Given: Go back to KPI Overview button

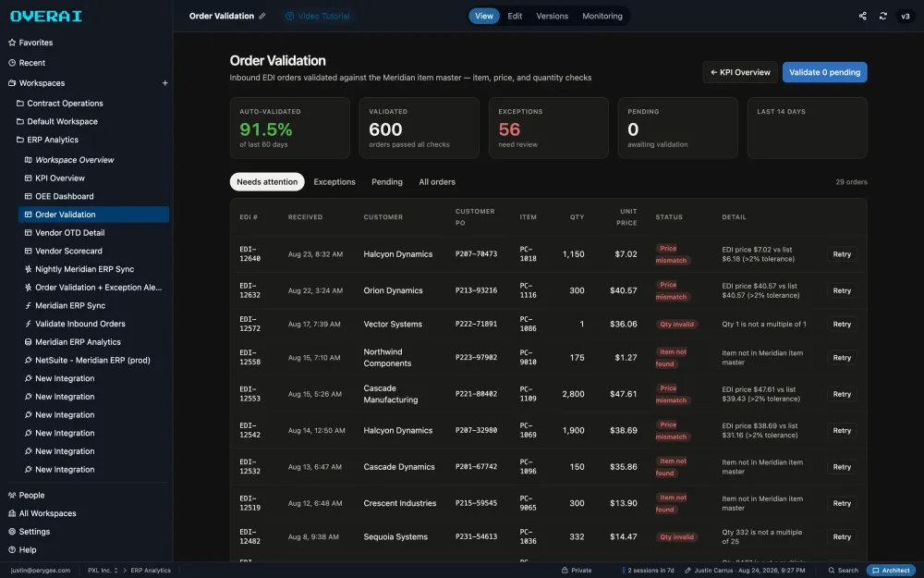Looking at the screenshot, I should (x=740, y=72).
